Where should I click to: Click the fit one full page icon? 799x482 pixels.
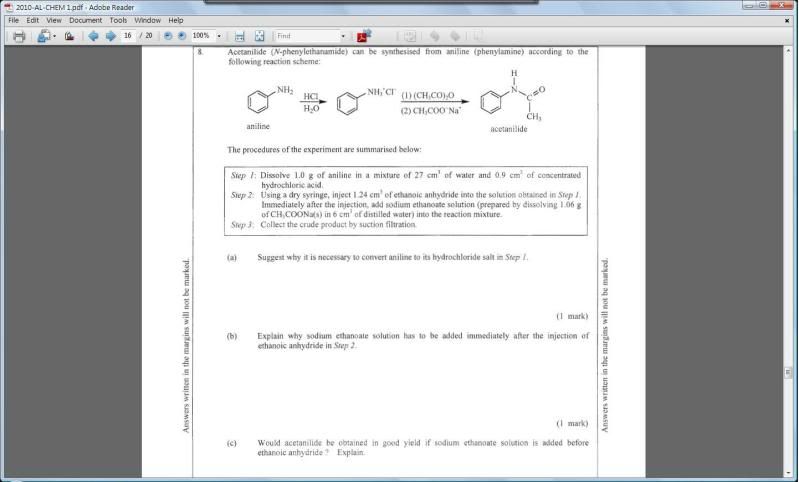tap(259, 36)
